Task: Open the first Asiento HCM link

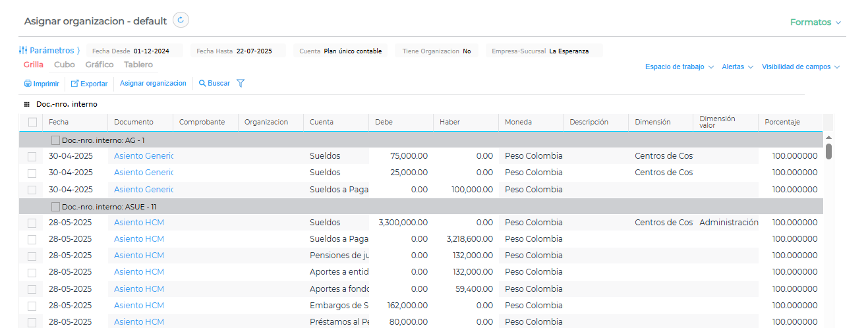Action: [x=138, y=223]
